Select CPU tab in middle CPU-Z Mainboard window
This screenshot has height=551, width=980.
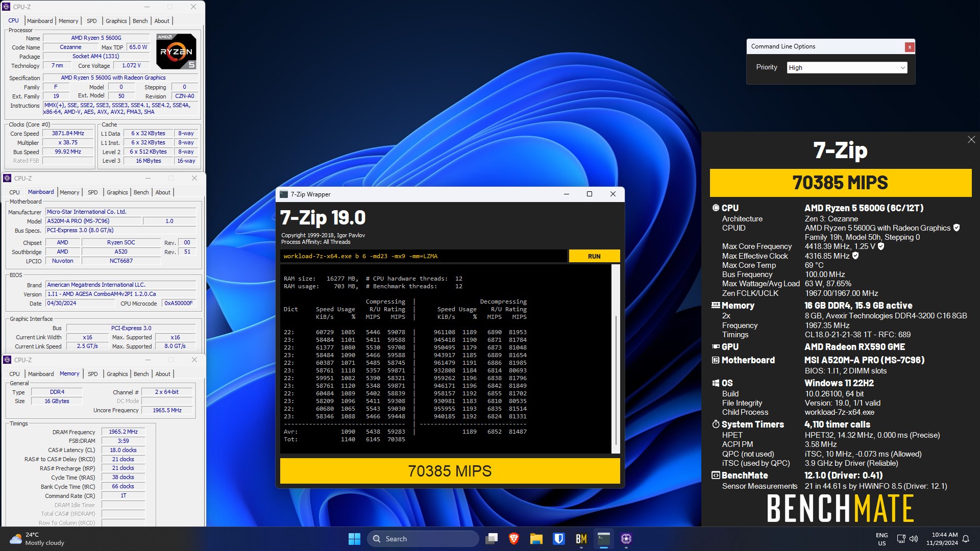pyautogui.click(x=14, y=192)
